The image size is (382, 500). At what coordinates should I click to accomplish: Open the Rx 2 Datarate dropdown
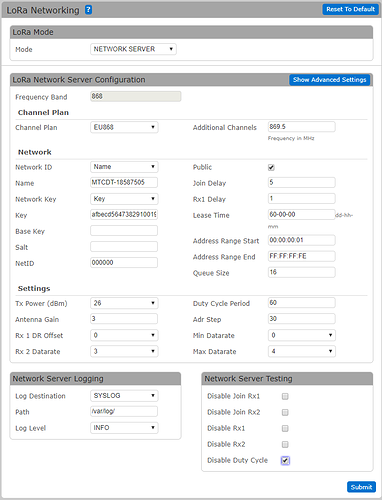pos(124,351)
